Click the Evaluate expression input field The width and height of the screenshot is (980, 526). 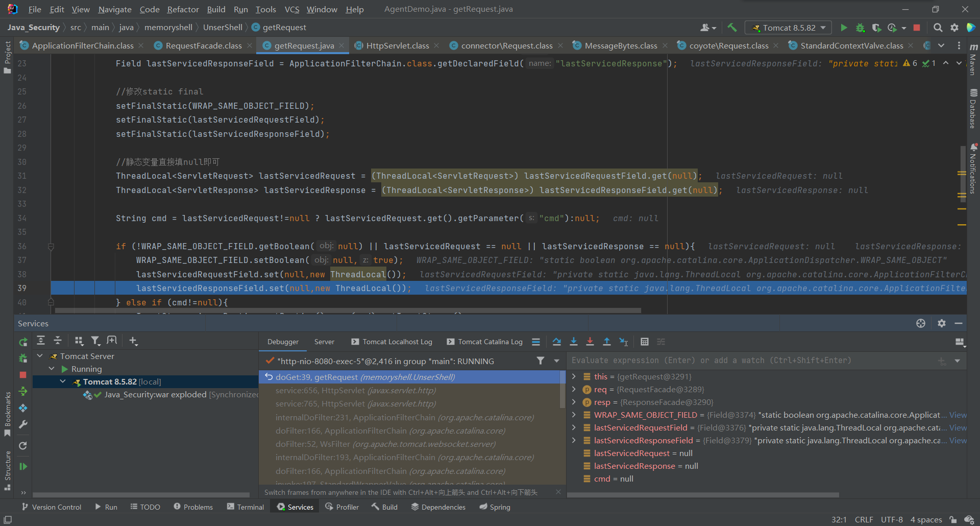(x=750, y=361)
